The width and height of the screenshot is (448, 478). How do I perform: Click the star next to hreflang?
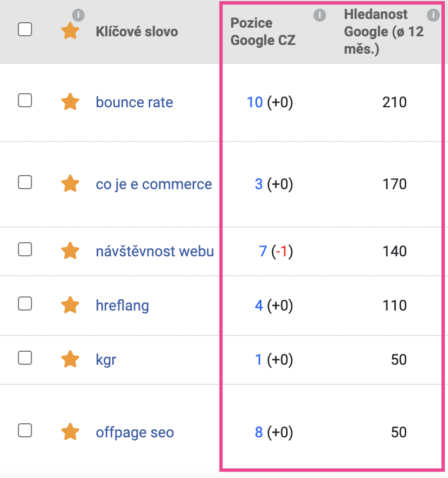click(x=70, y=305)
